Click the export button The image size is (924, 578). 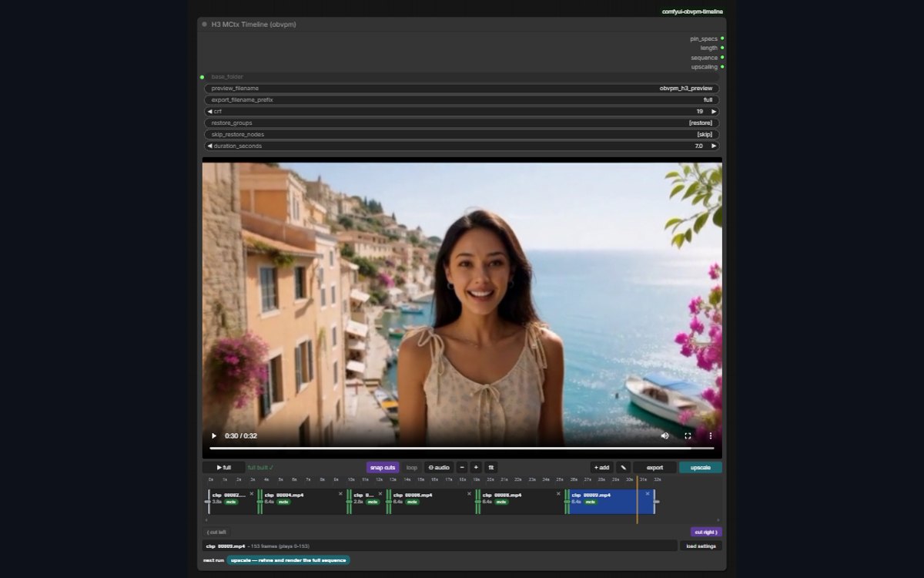click(x=654, y=467)
